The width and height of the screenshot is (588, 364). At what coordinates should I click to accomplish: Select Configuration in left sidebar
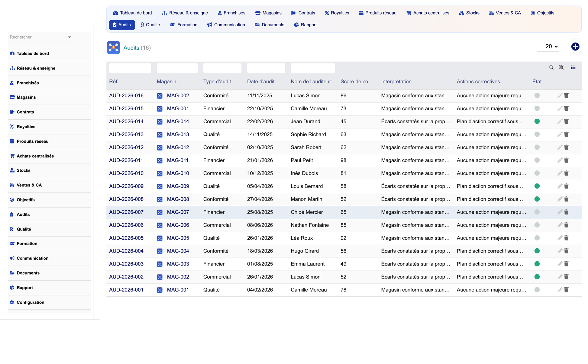(x=49, y=302)
